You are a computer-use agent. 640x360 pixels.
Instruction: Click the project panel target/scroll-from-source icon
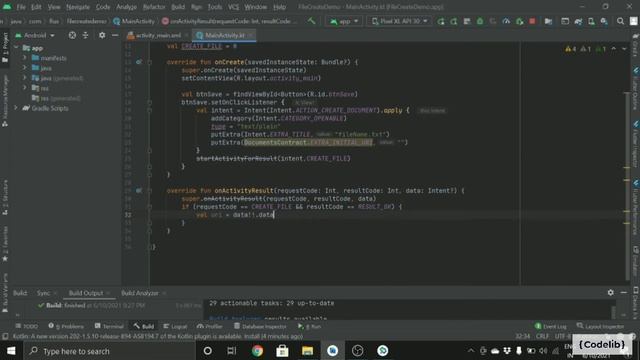coord(72,36)
